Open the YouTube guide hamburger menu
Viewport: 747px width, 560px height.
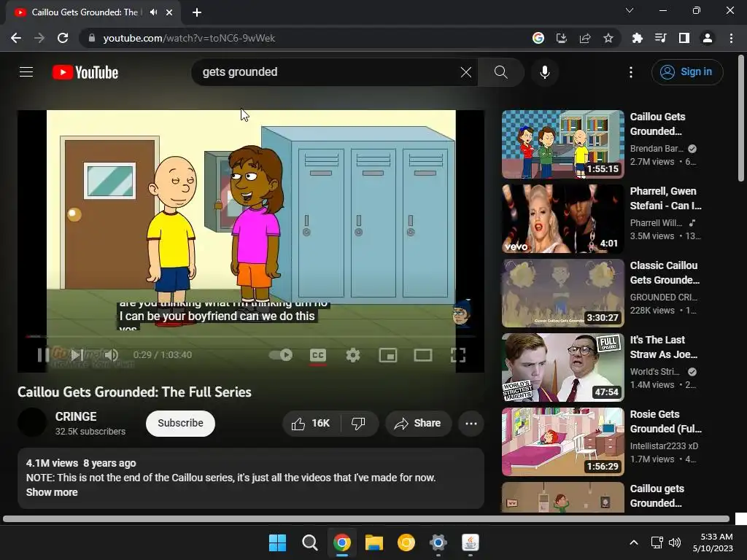click(x=26, y=72)
